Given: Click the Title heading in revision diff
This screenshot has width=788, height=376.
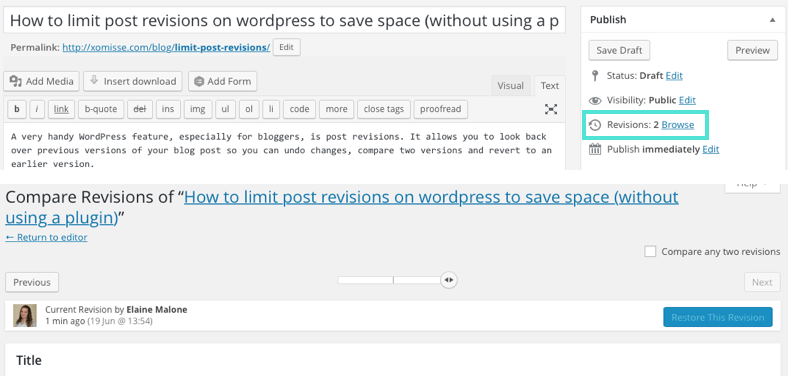Looking at the screenshot, I should pos(29,360).
